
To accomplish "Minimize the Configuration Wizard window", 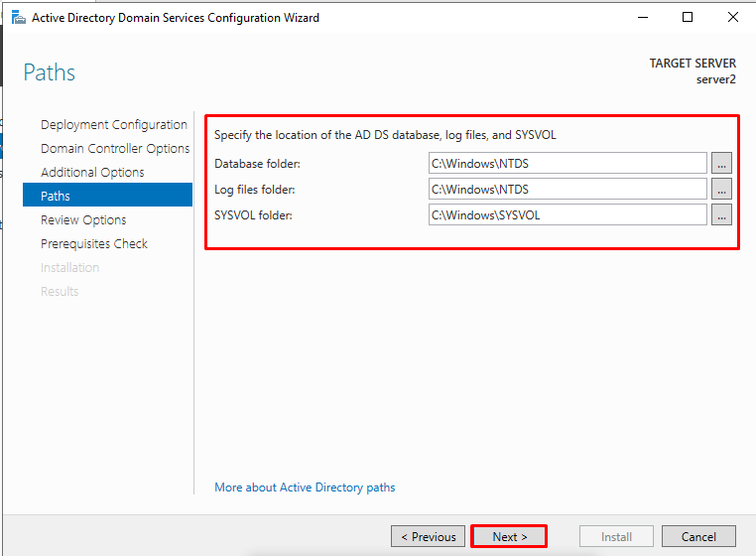I will coord(643,18).
